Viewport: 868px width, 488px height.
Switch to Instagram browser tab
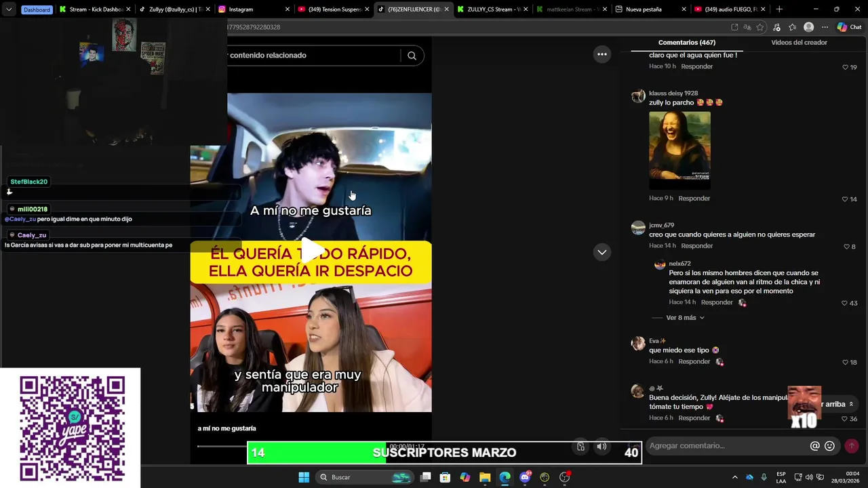tap(248, 9)
